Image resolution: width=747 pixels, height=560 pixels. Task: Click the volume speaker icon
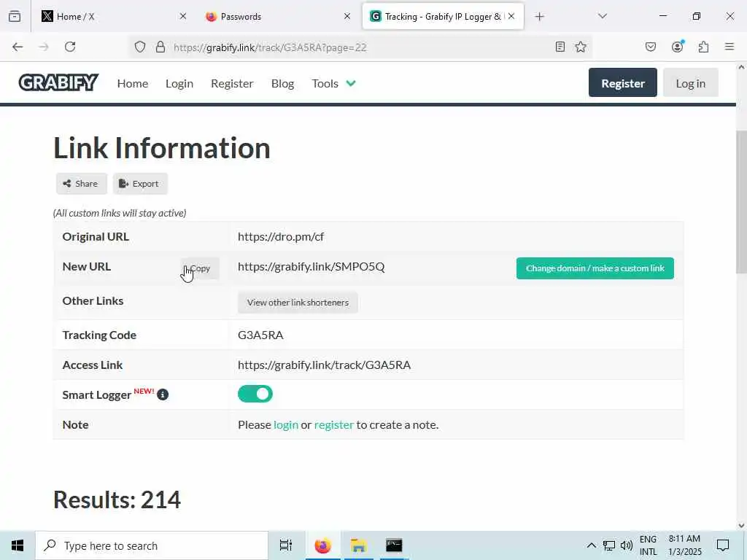[627, 545]
